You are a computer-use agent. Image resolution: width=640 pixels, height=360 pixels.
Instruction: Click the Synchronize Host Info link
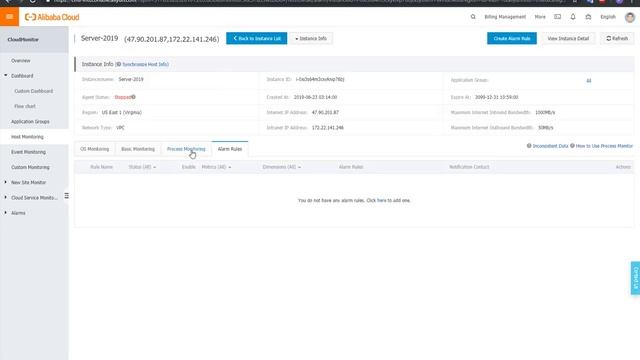coord(145,64)
